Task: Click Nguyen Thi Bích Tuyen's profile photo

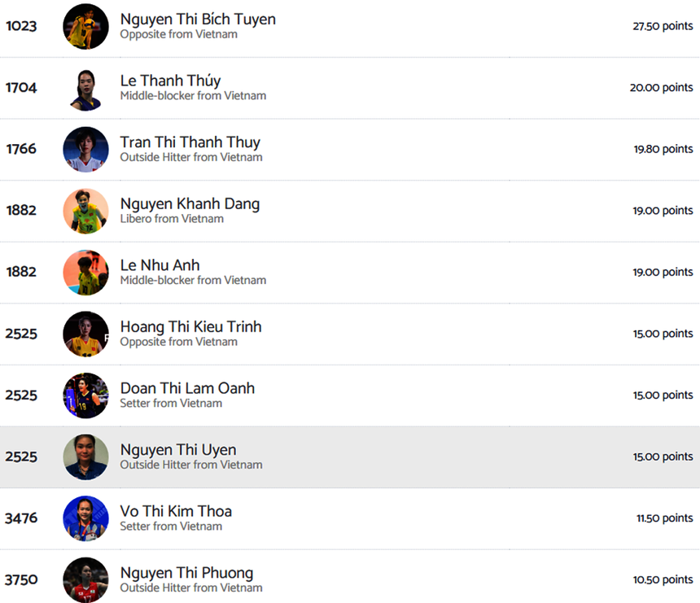Action: point(85,27)
